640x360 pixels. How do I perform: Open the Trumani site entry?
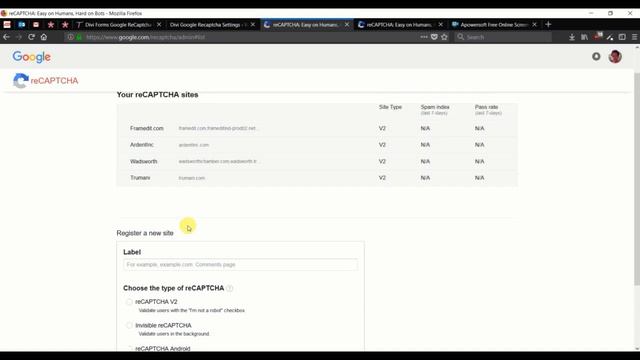[140, 178]
